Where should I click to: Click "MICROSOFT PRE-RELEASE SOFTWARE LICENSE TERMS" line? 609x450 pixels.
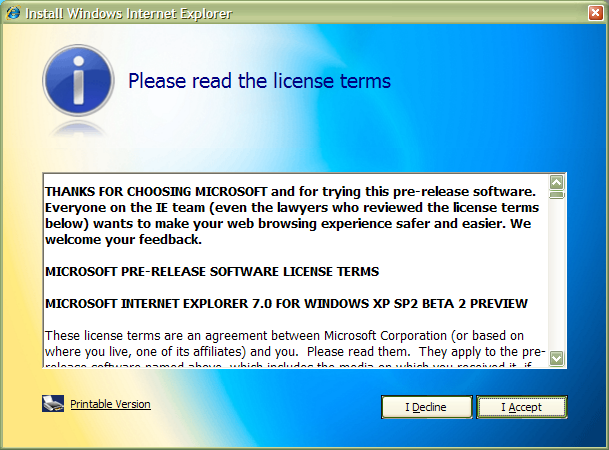[212, 271]
